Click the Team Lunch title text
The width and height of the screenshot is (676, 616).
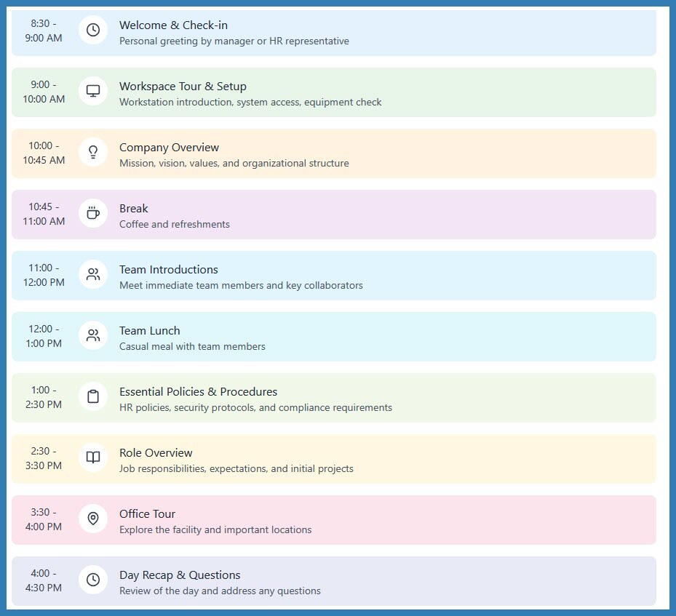[150, 331]
